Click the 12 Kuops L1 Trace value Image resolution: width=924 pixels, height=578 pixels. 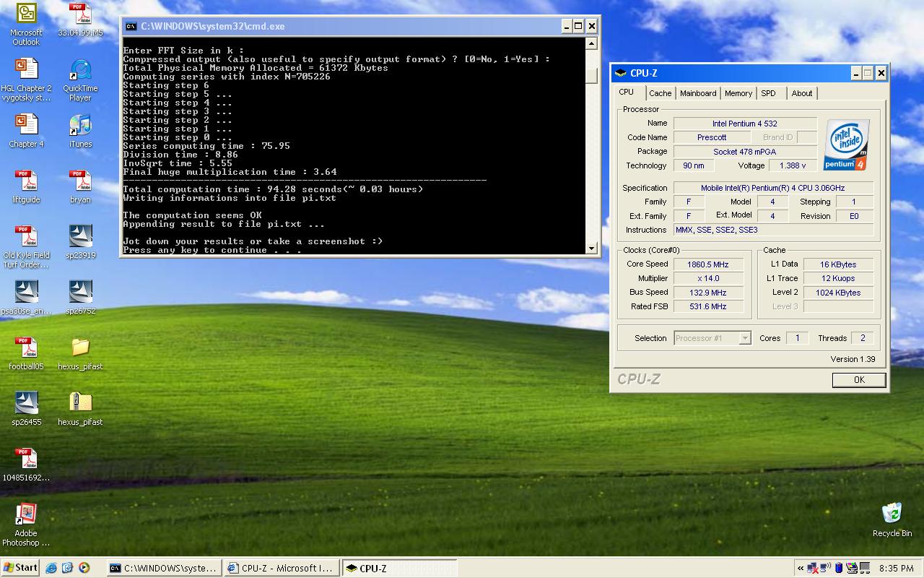838,278
